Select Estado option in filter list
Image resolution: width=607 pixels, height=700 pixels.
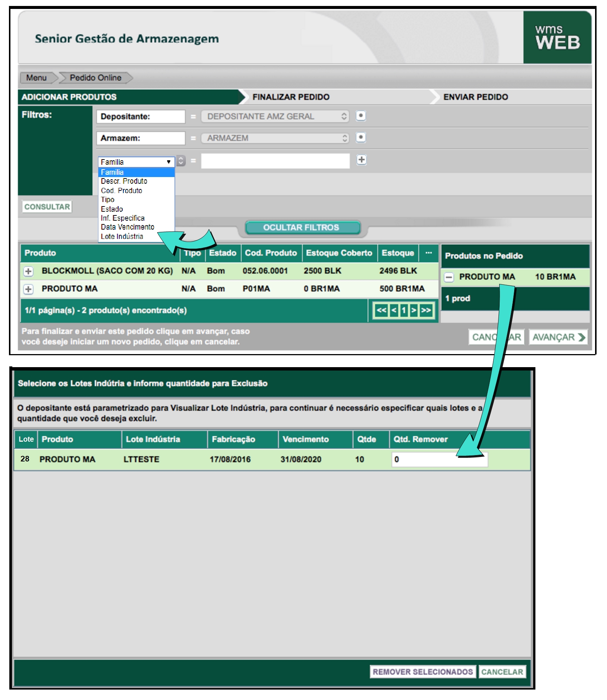click(x=136, y=209)
